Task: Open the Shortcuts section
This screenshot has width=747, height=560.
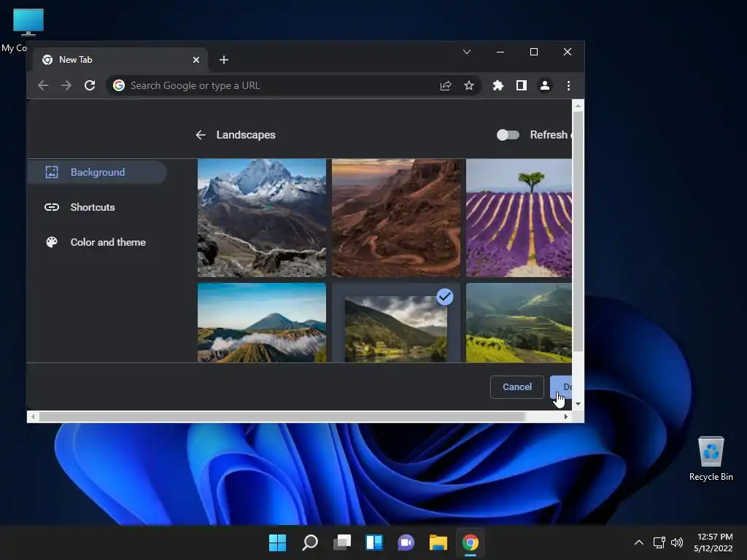Action: coord(93,207)
